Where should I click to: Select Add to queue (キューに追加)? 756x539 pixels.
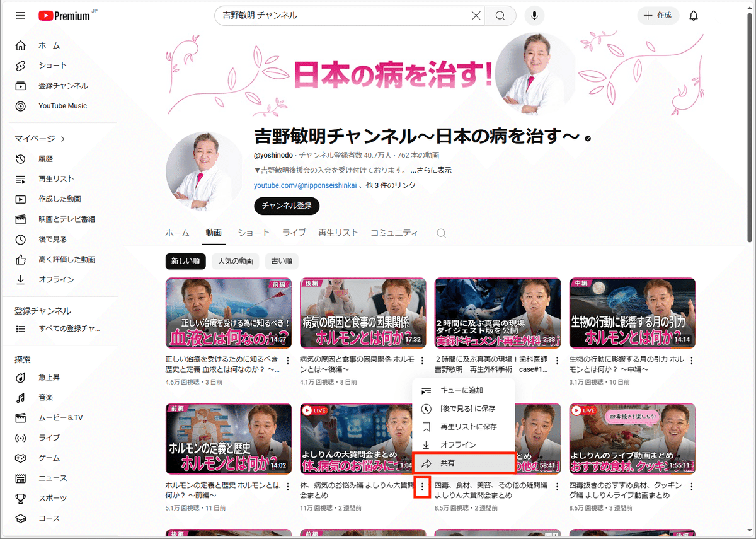[463, 391]
